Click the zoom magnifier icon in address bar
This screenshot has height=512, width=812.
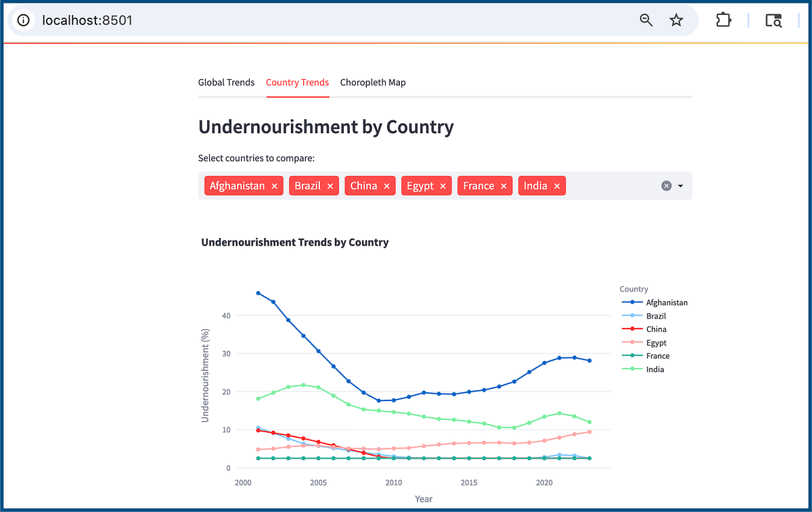(x=646, y=20)
